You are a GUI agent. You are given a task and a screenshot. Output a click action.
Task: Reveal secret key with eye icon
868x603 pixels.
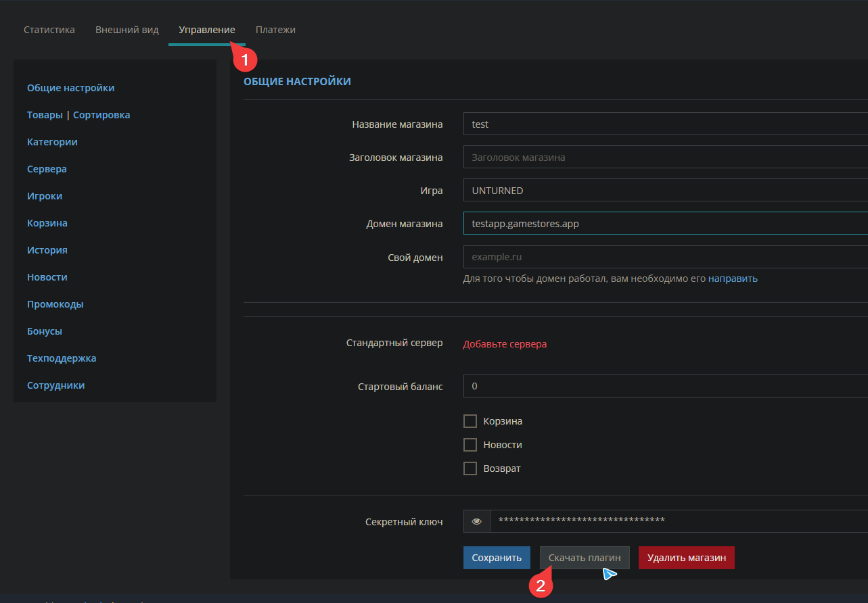pos(477,521)
